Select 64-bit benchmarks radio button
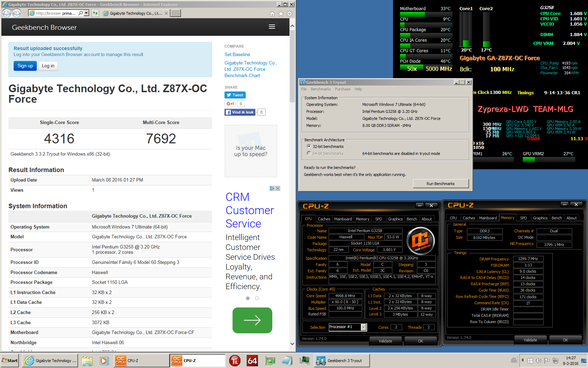 pos(309,154)
